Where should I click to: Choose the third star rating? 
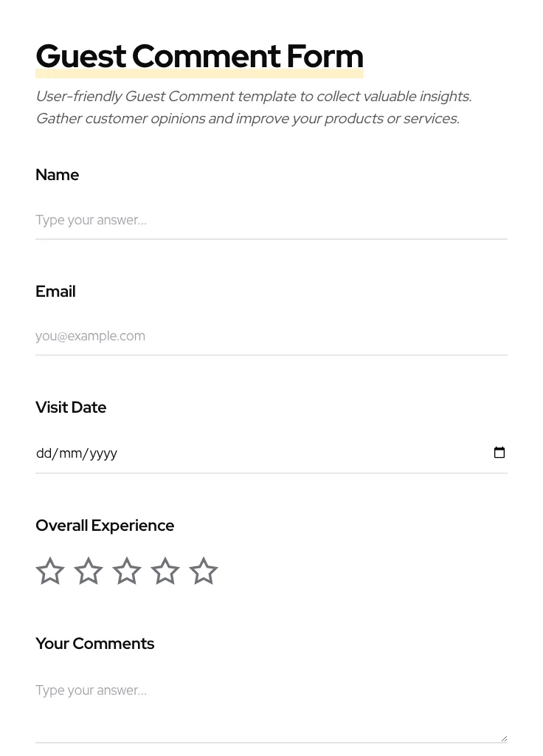pos(127,571)
